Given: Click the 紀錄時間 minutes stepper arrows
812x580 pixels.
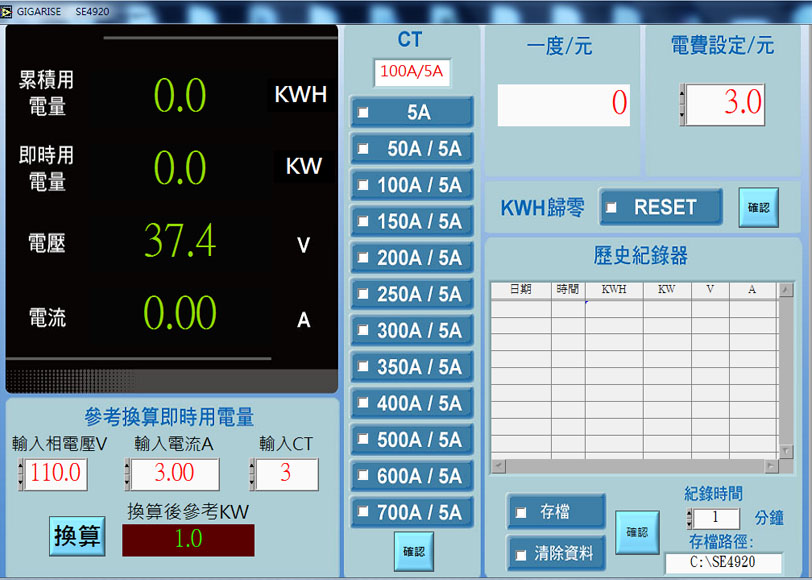Looking at the screenshot, I should tap(689, 518).
